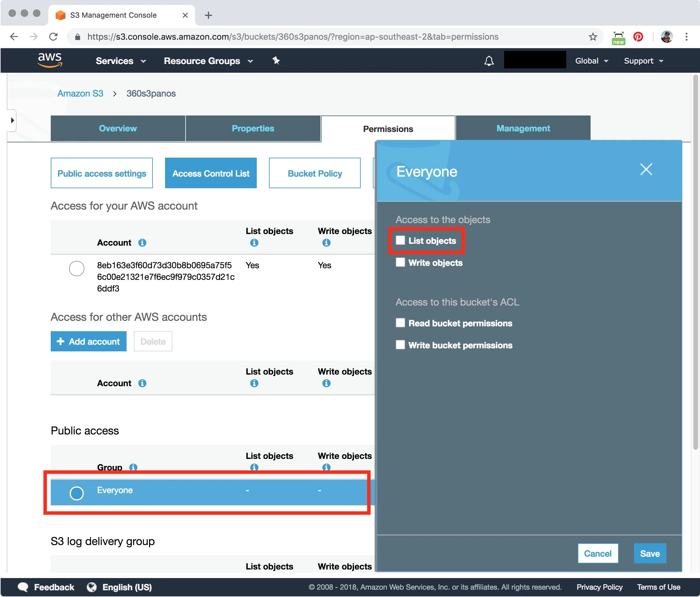
Task: Open a new browser tab
Action: tap(208, 15)
